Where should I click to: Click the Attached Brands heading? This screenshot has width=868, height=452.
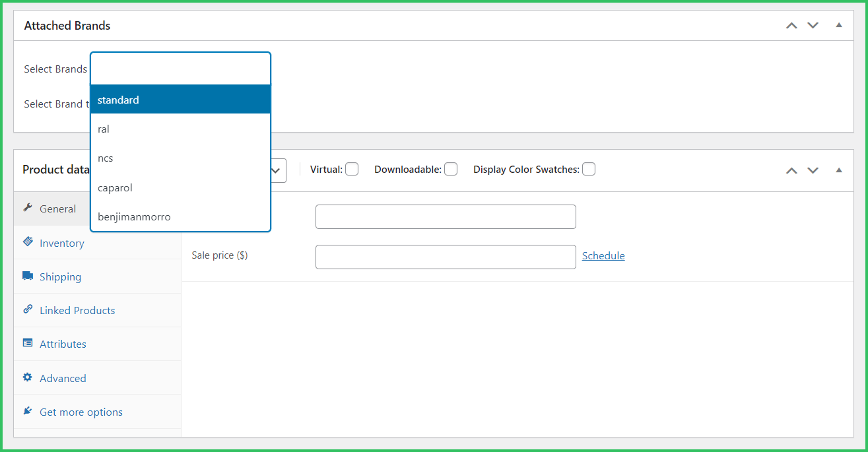[x=67, y=26]
